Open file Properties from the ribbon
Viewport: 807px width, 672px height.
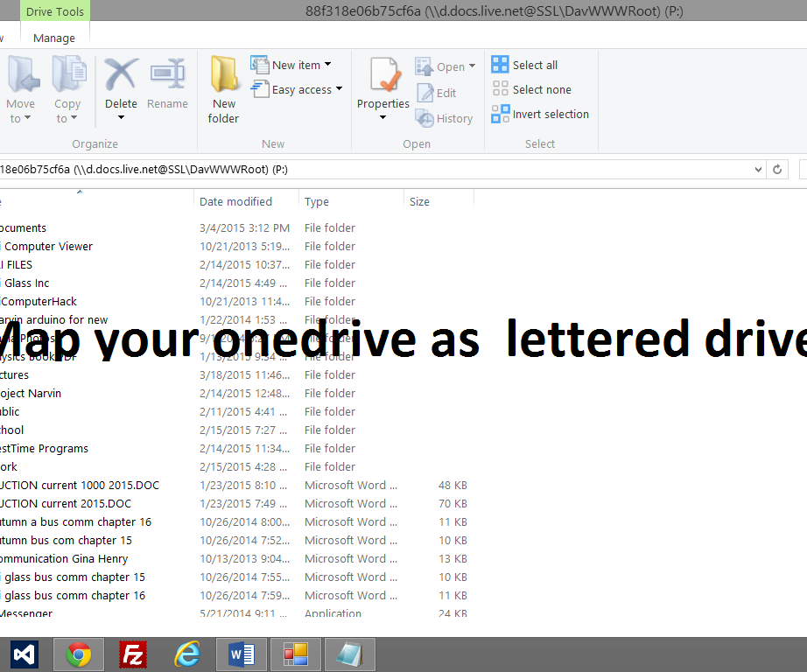pyautogui.click(x=382, y=87)
